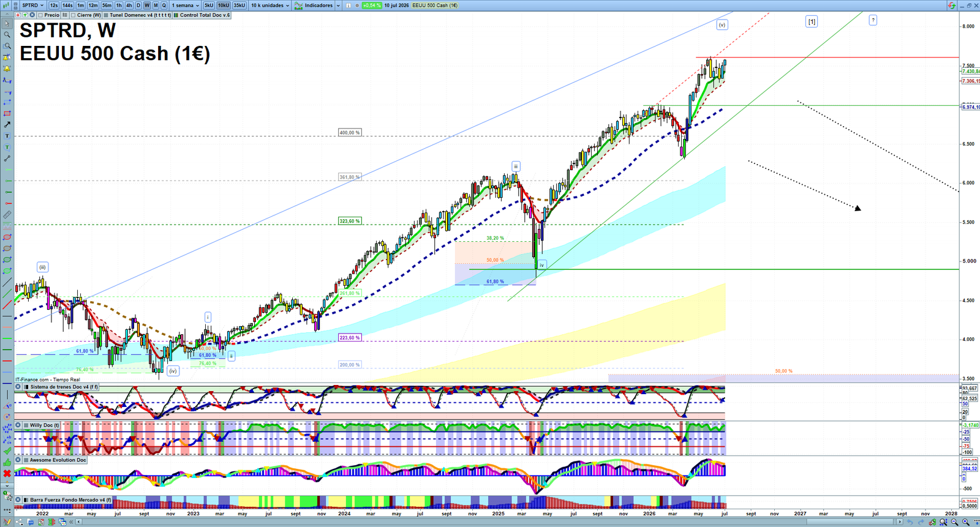The image size is (980, 527).
Task: Click the Awesome Evolution Doc color swatch
Action: tap(26, 460)
